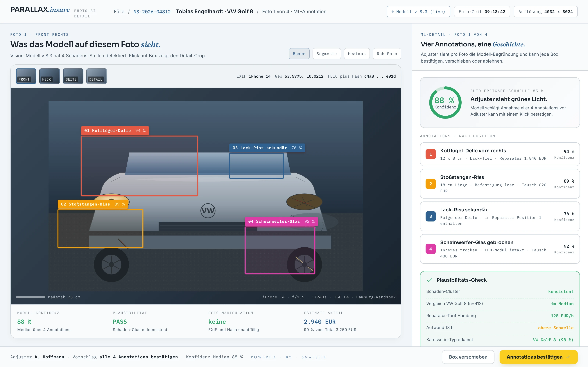
Task: Switch to the SEITE photo thumbnail
Action: [x=73, y=76]
